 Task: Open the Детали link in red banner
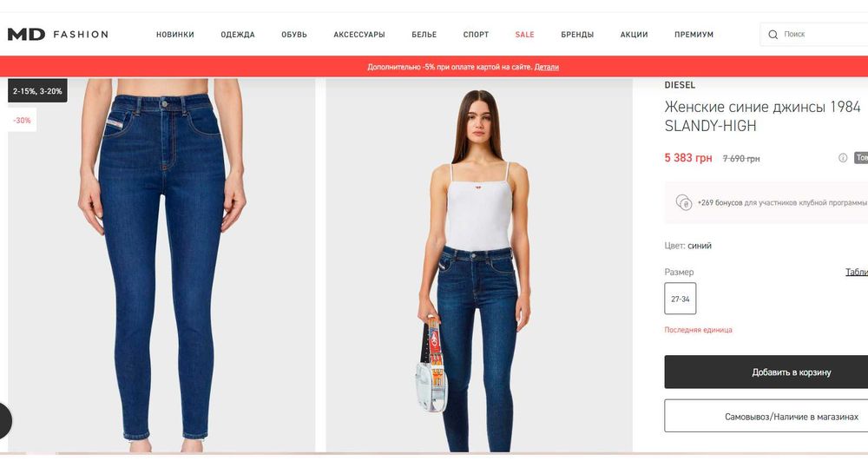tap(546, 67)
